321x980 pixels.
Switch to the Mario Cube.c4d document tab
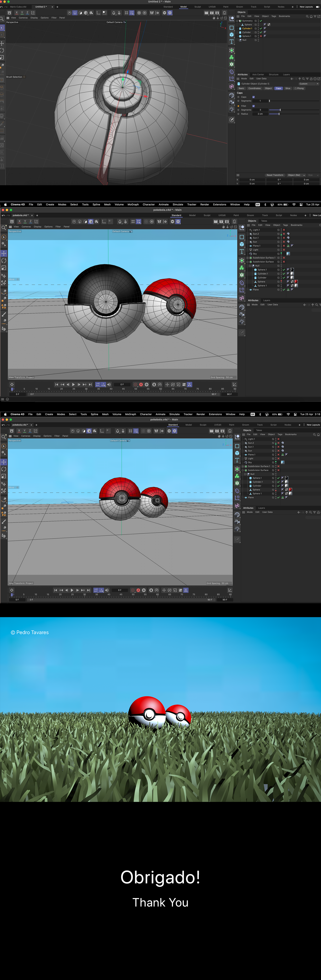[x=18, y=7]
